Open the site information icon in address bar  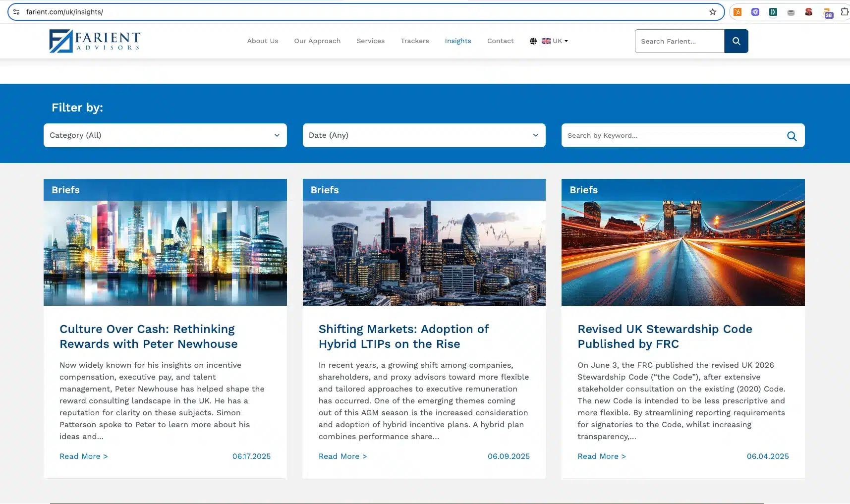(x=16, y=12)
